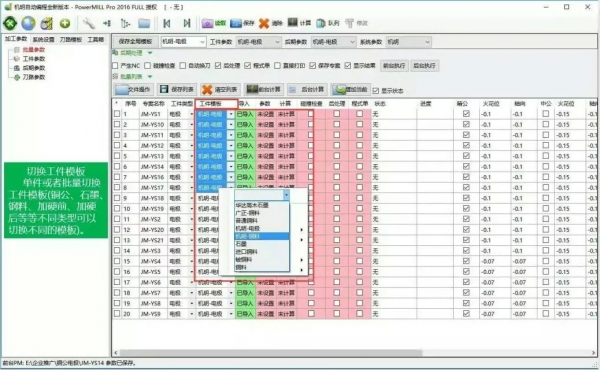Toggle the 显示状态 checkbox
Image resolution: width=600 pixels, height=370 pixels.
click(376, 91)
